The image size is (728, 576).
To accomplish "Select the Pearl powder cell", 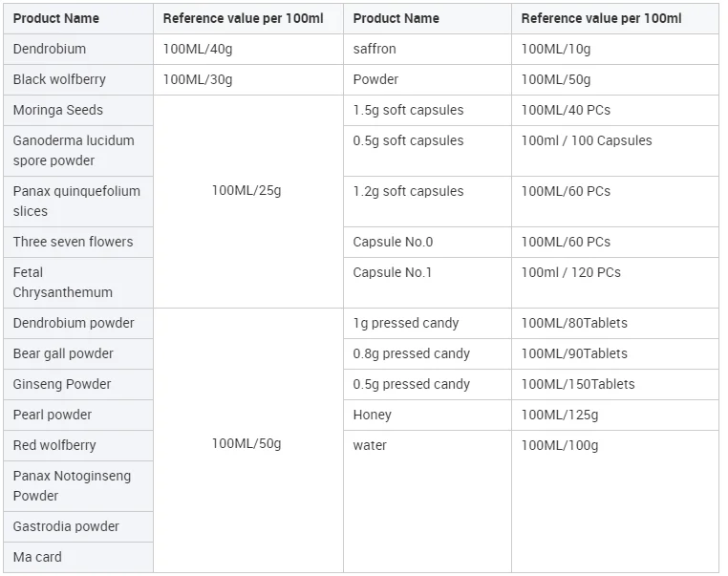I will click(53, 415).
